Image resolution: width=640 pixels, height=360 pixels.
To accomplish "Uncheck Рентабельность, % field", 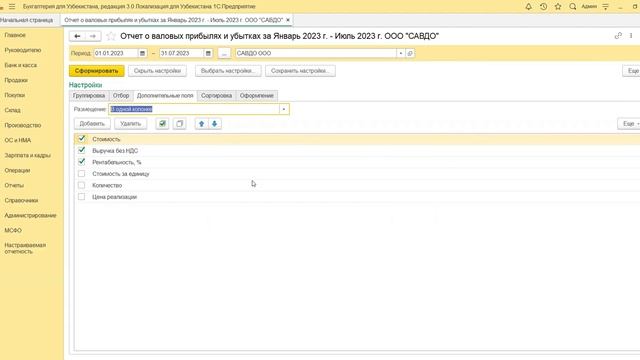I will tap(82, 162).
